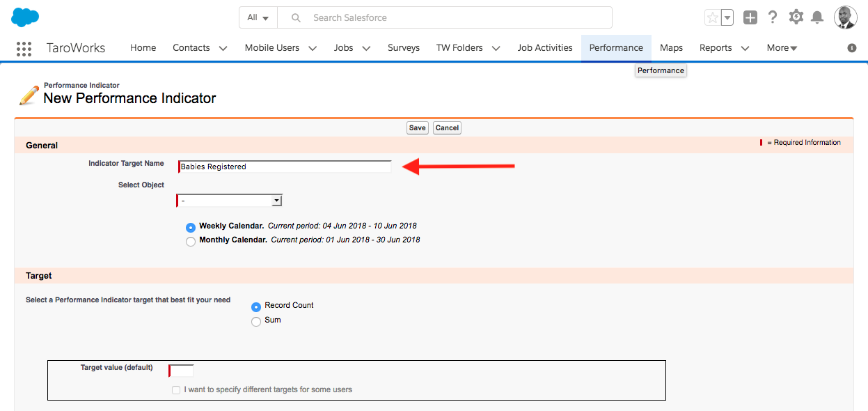Viewport: 868px width, 411px height.
Task: Click the user profile avatar
Action: pyautogui.click(x=845, y=17)
